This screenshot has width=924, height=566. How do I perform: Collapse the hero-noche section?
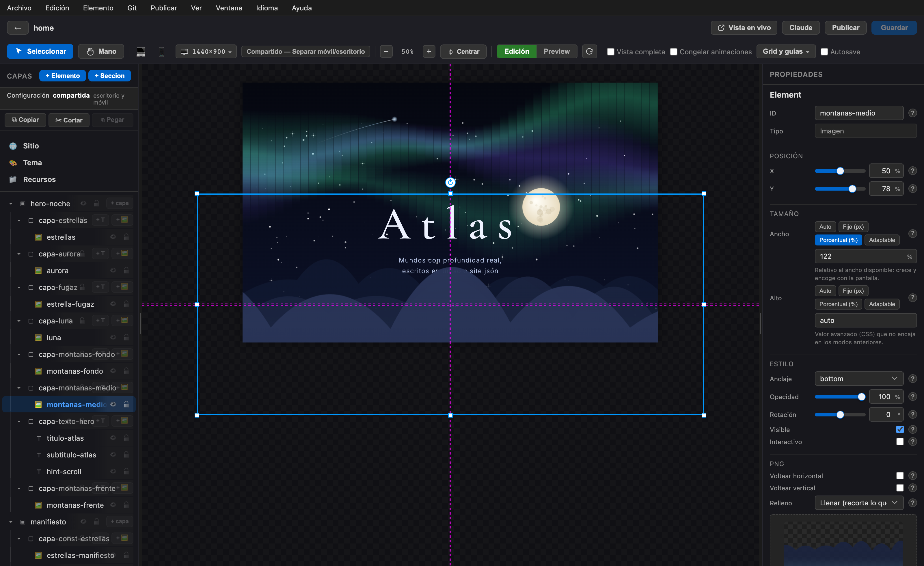click(x=11, y=204)
